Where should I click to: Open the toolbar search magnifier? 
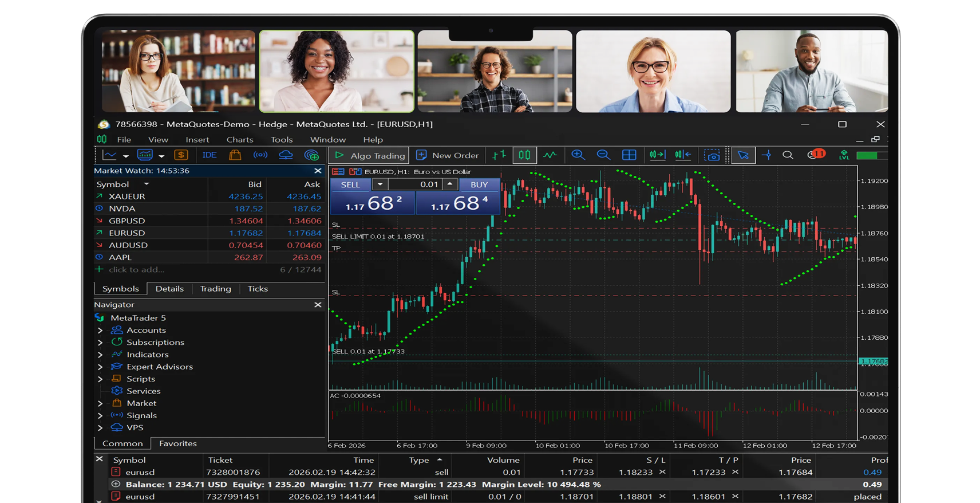(x=788, y=155)
